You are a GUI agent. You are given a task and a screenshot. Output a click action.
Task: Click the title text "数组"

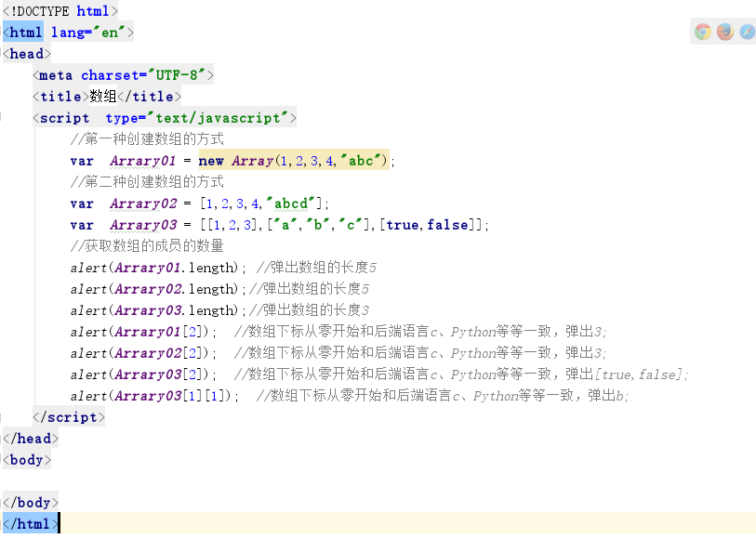tap(102, 97)
